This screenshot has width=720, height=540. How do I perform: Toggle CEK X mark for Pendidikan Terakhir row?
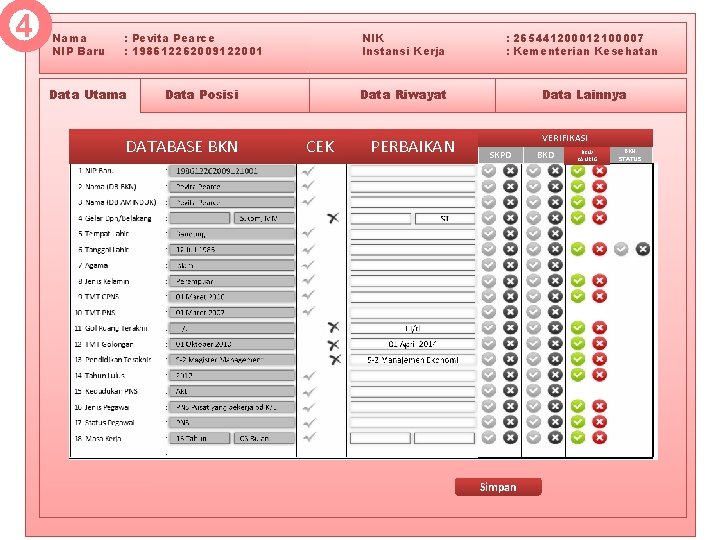pos(335,360)
